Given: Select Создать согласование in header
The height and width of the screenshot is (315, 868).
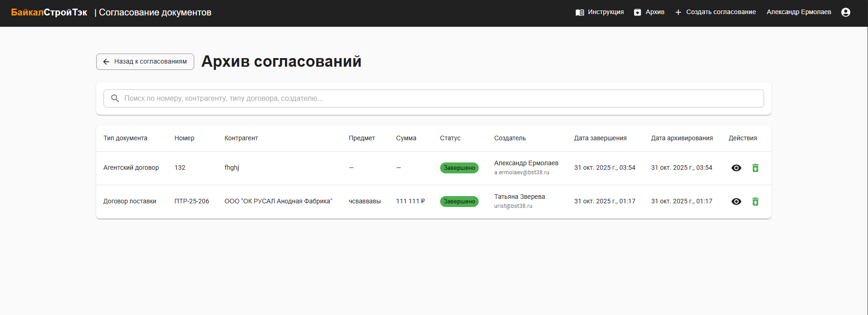Looking at the screenshot, I should pos(716,12).
